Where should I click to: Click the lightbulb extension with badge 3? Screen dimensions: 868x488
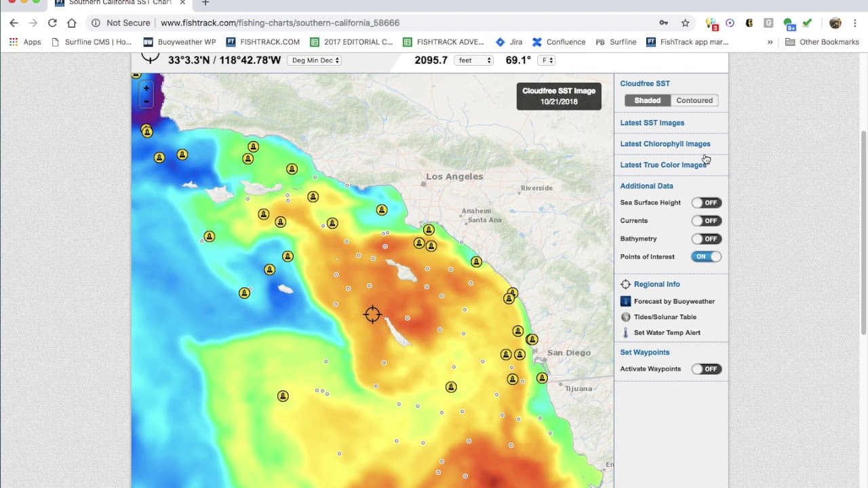coord(711,24)
